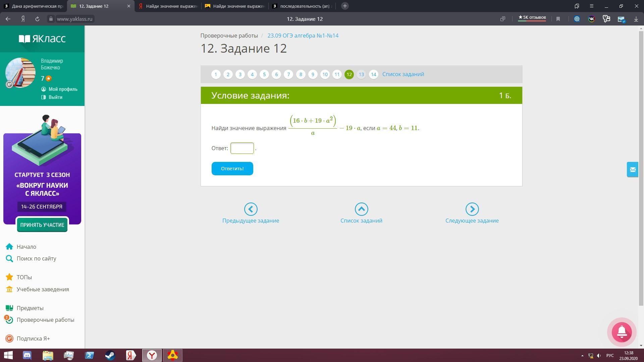Click the VK extension icon
644x362 pixels.
tap(591, 19)
